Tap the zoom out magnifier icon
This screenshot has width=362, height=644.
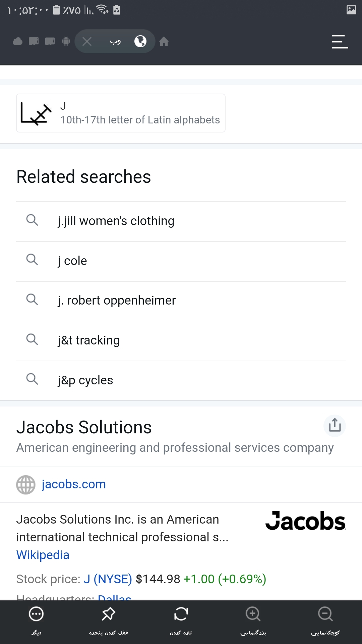pos(325,614)
